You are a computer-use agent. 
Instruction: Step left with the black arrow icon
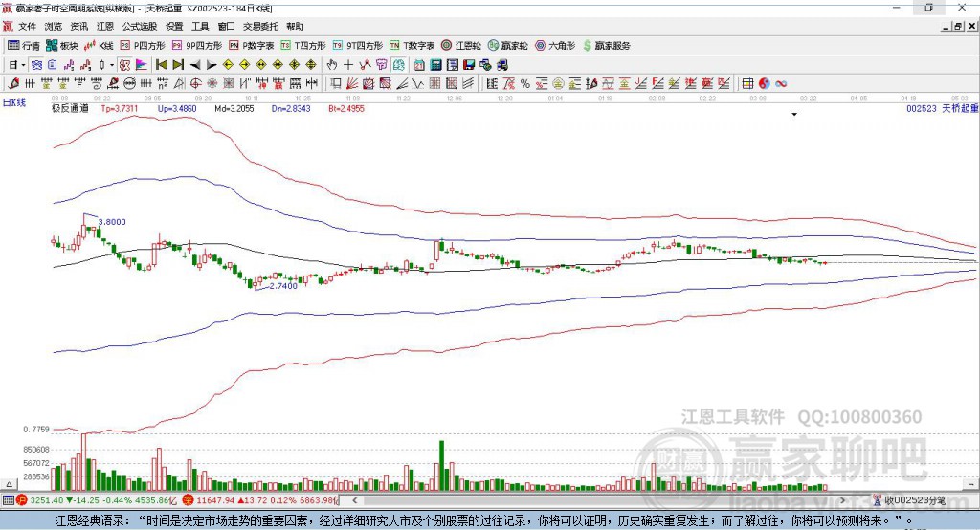tap(195, 65)
